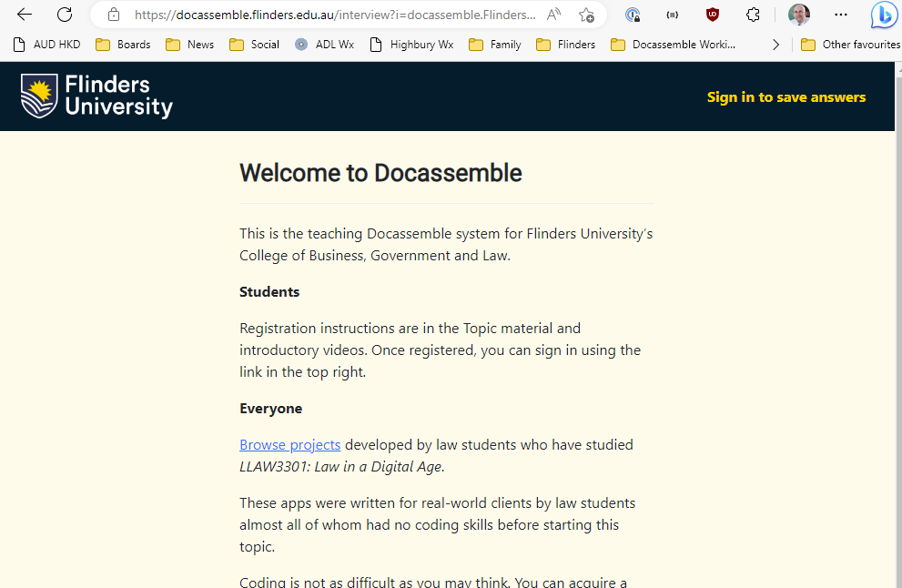
Task: Activate the uBlock Origin extension
Action: coord(712,15)
